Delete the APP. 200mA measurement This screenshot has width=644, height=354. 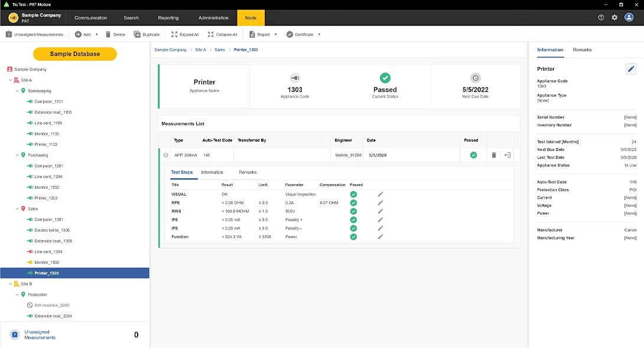494,155
